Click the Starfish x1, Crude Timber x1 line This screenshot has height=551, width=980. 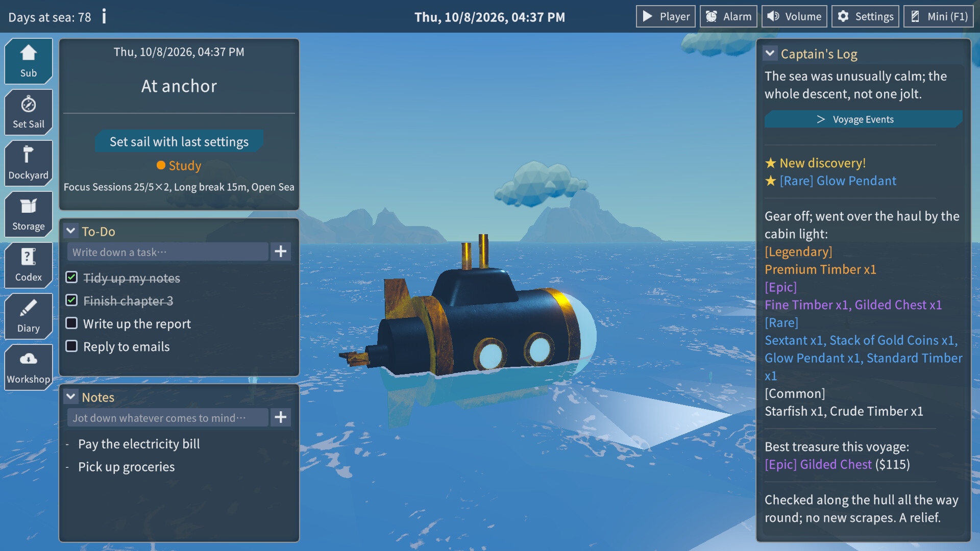(x=844, y=411)
